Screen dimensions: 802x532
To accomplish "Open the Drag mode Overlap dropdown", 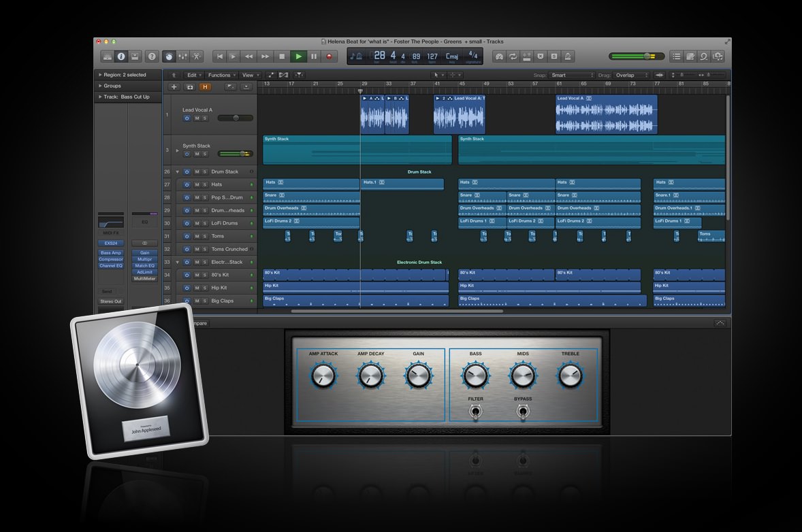I will coord(631,75).
